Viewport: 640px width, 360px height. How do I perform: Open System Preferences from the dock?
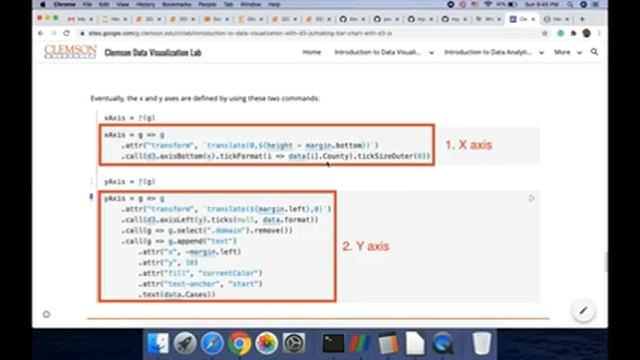click(293, 343)
